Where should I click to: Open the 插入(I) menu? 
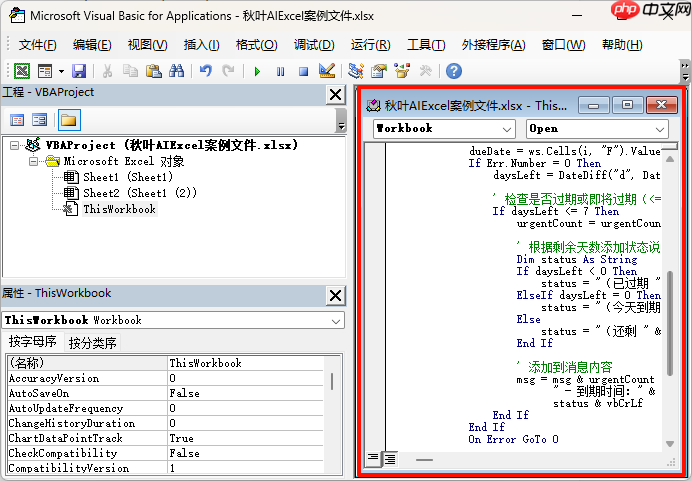(201, 45)
